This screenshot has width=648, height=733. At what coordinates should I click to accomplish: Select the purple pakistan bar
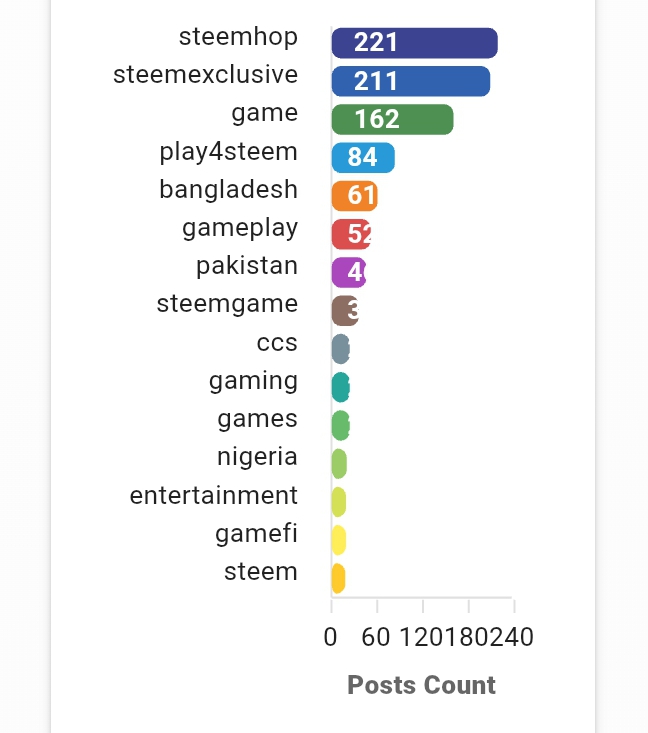pos(348,272)
